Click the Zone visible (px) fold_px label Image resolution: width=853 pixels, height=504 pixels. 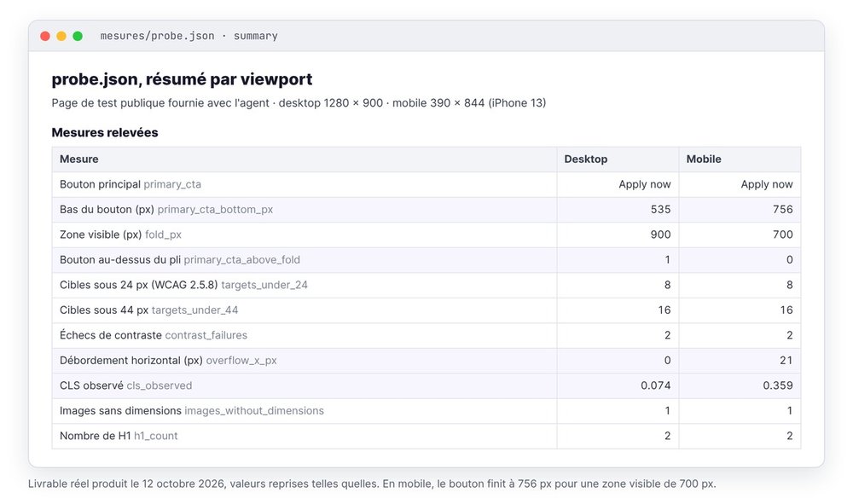[x=121, y=235]
